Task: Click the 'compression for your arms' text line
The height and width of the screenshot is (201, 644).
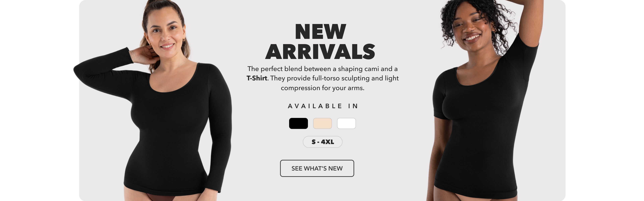Action: pos(323,88)
